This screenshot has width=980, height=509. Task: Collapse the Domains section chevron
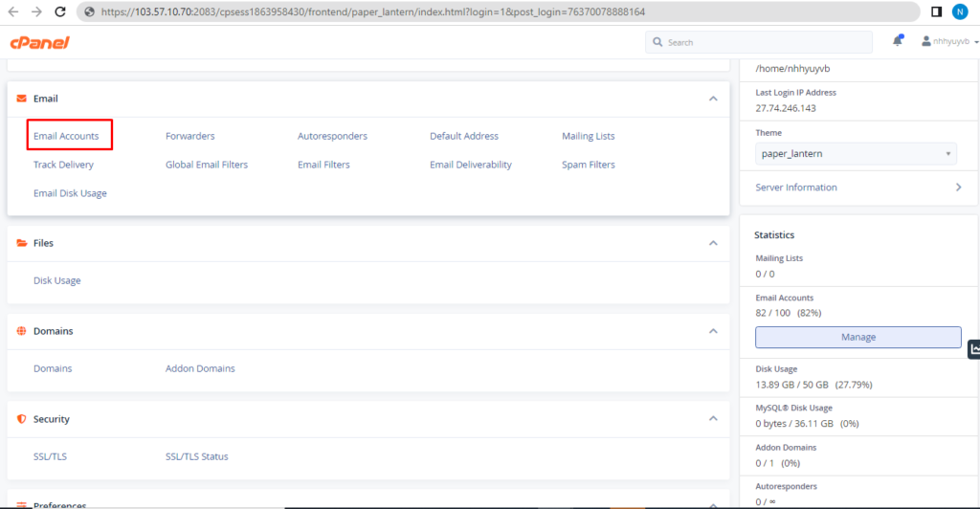tap(712, 331)
